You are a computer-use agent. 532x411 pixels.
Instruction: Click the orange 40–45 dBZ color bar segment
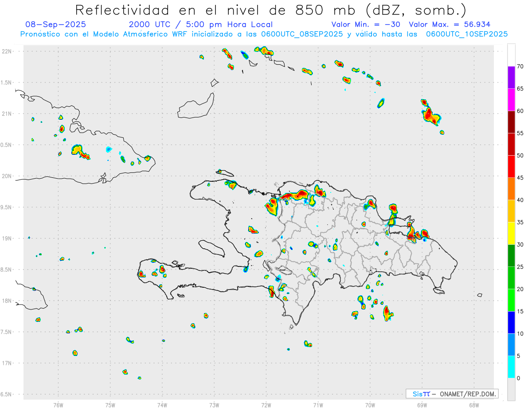511,189
